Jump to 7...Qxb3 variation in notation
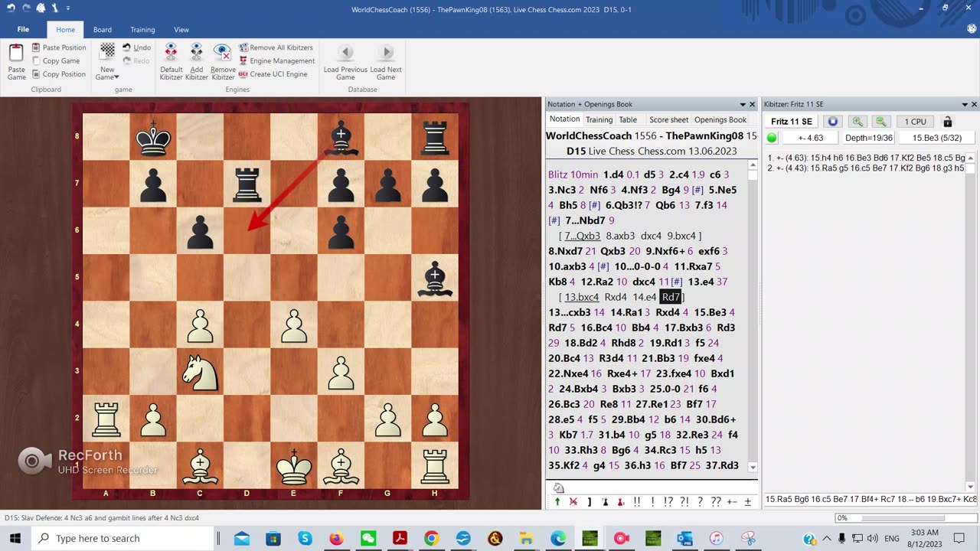 583,236
